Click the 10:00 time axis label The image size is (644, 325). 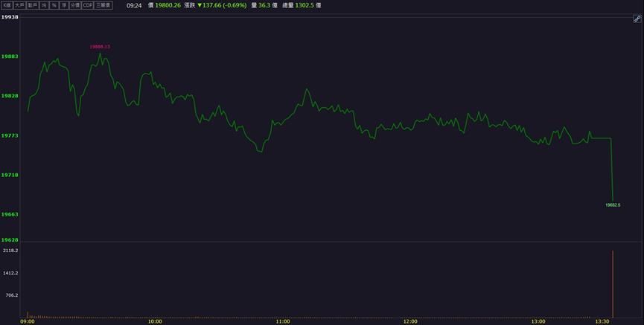155,322
